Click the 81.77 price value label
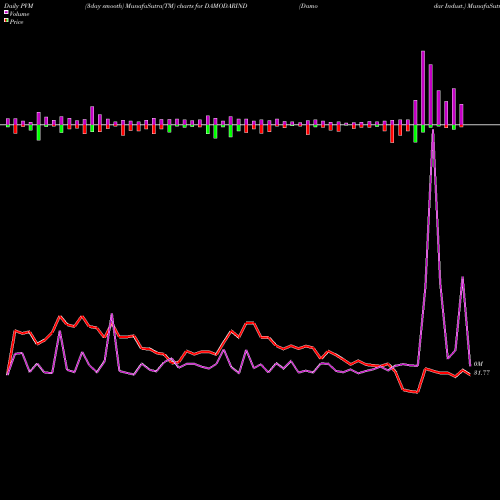 click(482, 373)
